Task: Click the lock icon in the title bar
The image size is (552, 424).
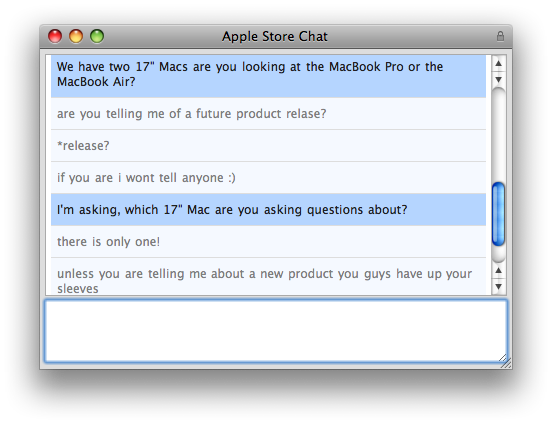Action: (500, 36)
